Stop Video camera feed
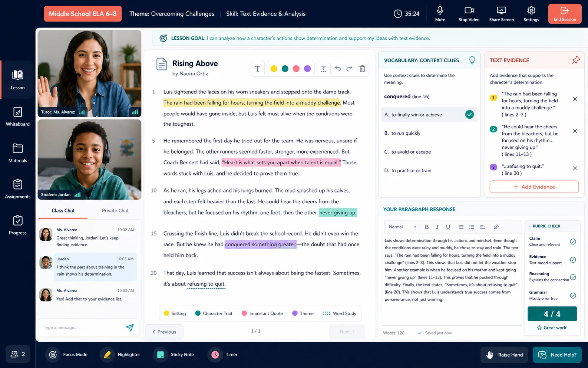588x368 pixels. tap(469, 14)
